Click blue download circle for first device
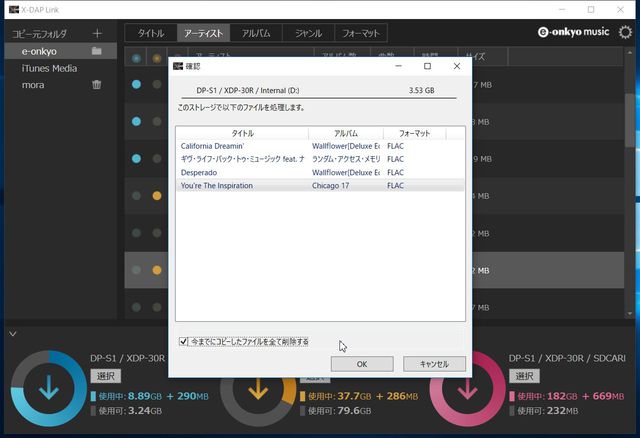640x438 pixels. point(49,388)
